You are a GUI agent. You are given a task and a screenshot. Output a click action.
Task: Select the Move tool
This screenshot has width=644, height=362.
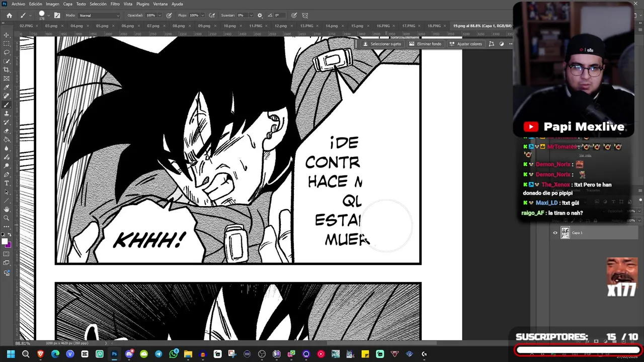pyautogui.click(x=7, y=35)
